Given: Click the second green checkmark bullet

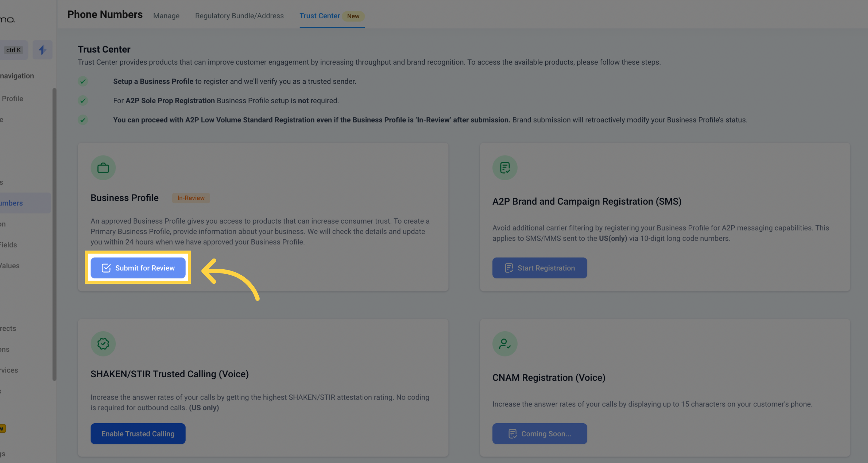Looking at the screenshot, I should [x=83, y=101].
